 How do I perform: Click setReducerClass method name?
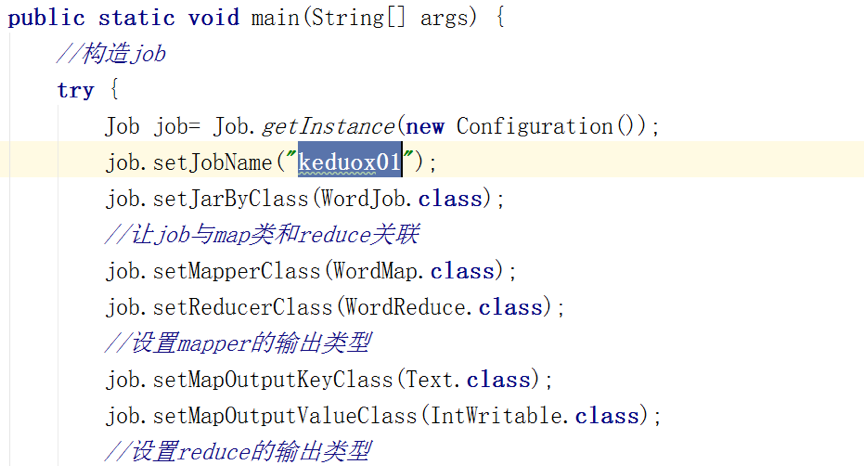(x=242, y=307)
